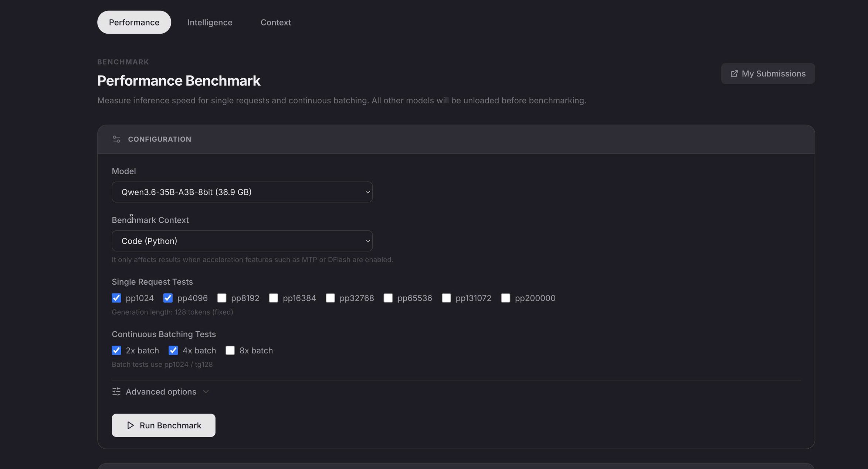Open My Submissions
868x469 pixels.
[768, 73]
